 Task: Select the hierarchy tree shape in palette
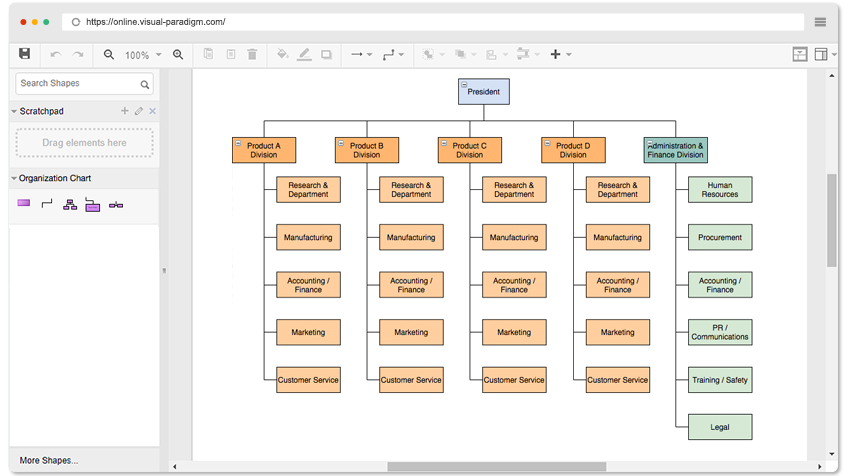[70, 205]
